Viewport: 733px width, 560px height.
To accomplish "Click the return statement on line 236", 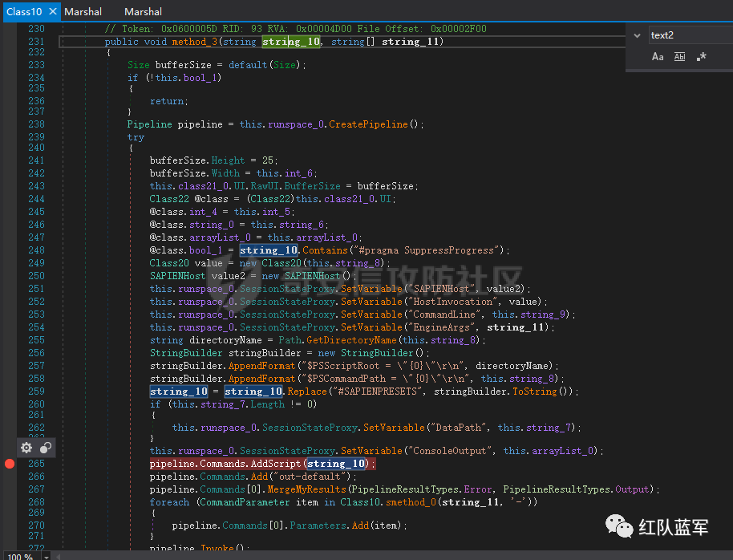I will click(168, 101).
